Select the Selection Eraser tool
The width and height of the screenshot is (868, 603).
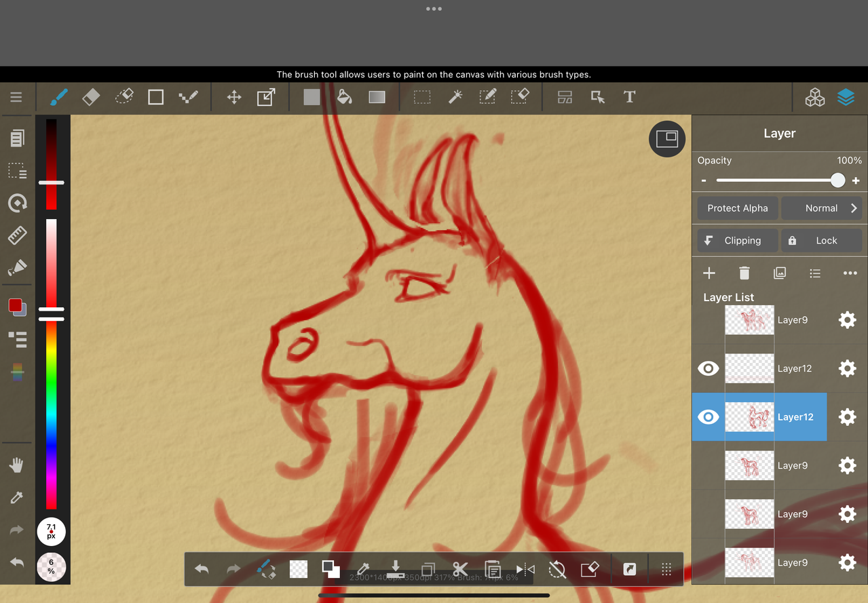pos(520,97)
